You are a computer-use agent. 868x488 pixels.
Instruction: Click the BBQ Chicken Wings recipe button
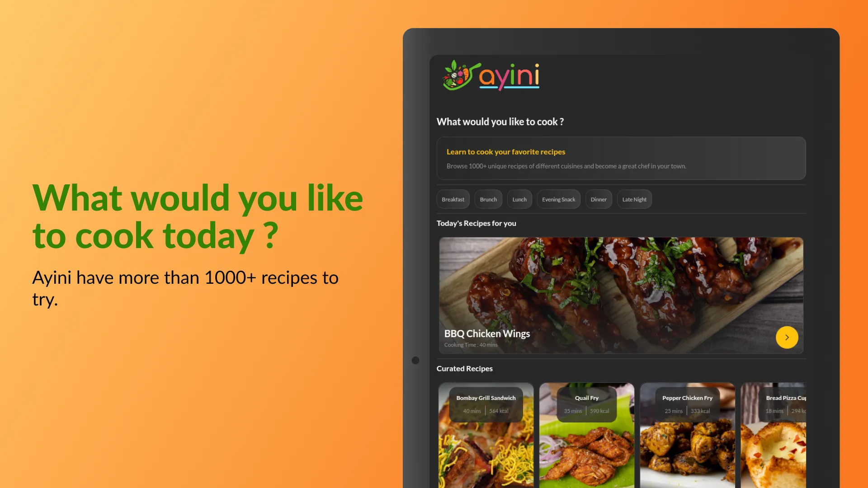787,337
